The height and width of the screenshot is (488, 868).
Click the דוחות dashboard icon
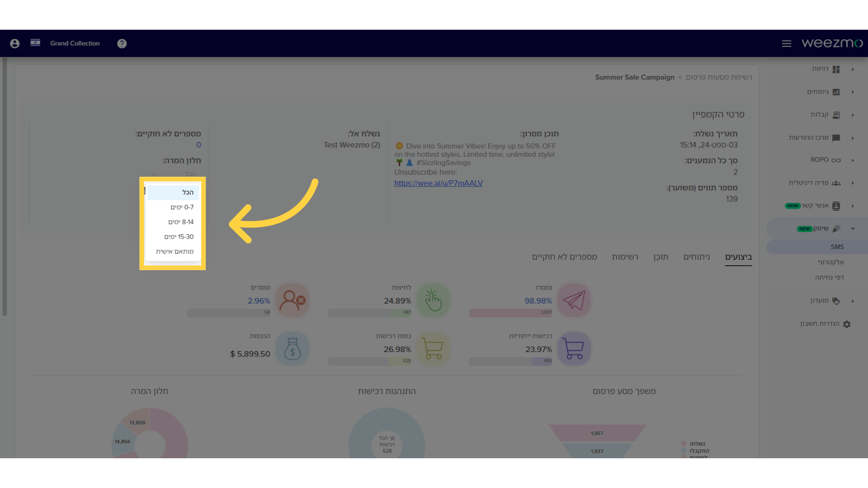836,69
